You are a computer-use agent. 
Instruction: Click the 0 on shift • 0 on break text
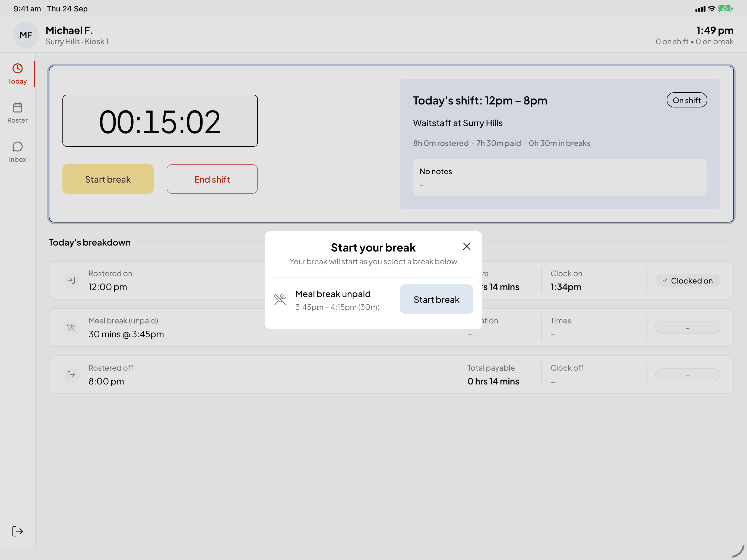point(694,42)
